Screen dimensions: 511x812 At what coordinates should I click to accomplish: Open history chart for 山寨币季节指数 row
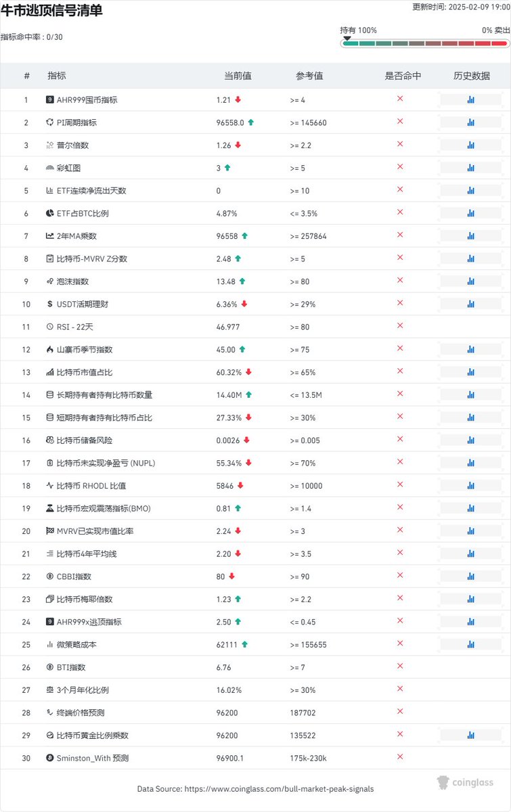(x=470, y=349)
